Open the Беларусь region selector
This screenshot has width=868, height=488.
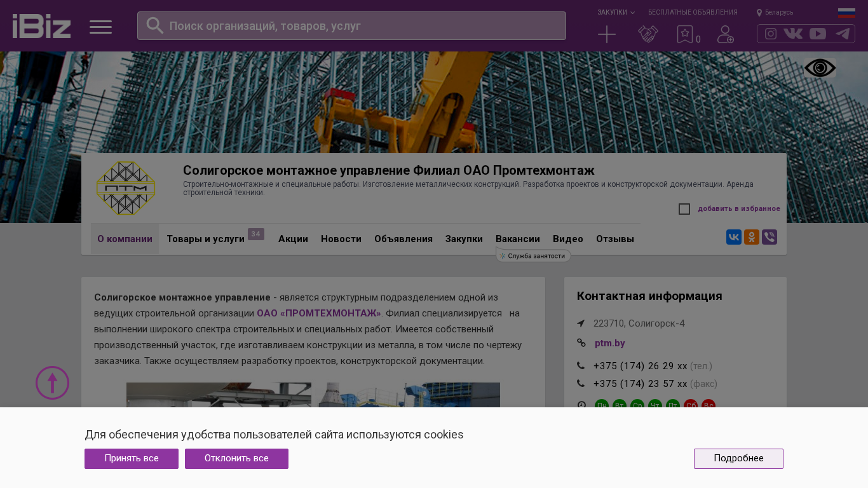click(x=775, y=12)
